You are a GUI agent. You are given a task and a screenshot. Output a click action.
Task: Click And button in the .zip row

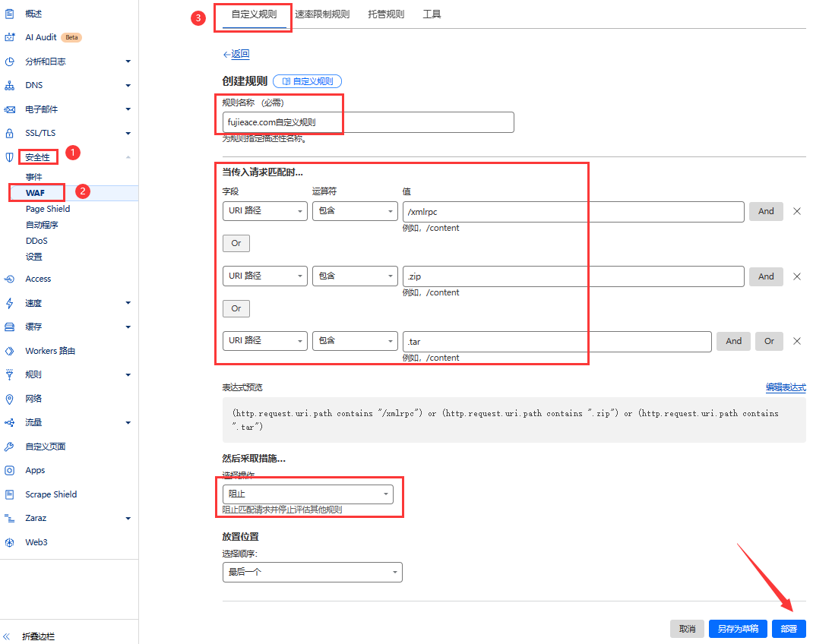766,276
